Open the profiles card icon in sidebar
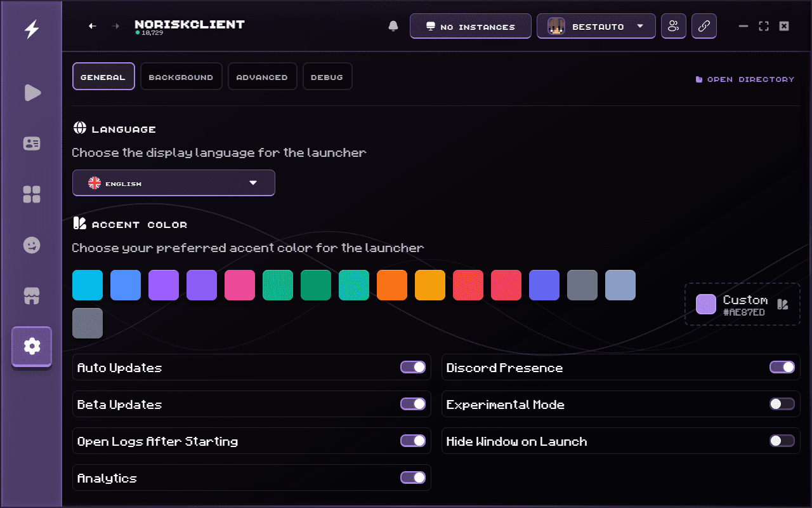This screenshot has width=812, height=508. (x=32, y=144)
